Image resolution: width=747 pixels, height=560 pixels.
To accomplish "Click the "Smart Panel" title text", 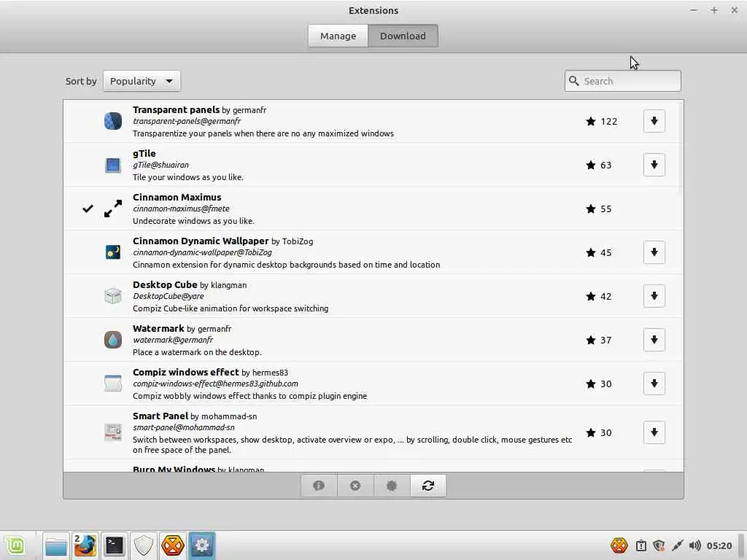I will 160,416.
